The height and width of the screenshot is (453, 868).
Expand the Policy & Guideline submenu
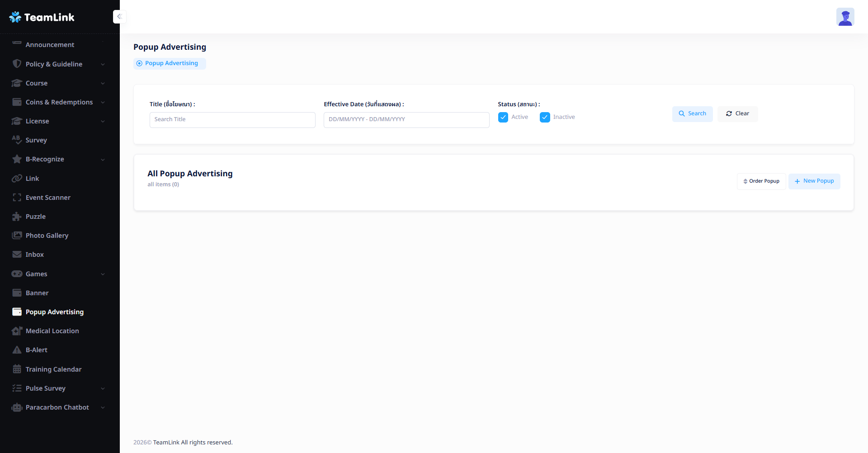(103, 64)
